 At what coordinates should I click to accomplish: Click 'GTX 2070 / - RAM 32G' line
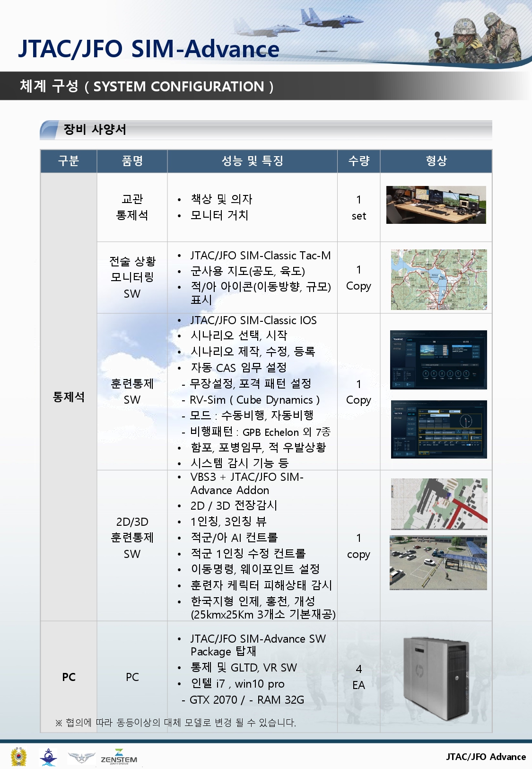click(x=247, y=700)
